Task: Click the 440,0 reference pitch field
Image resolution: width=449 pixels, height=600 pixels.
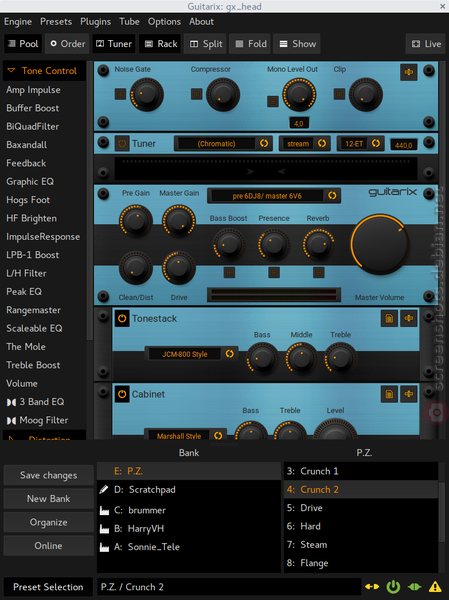Action: 404,145
